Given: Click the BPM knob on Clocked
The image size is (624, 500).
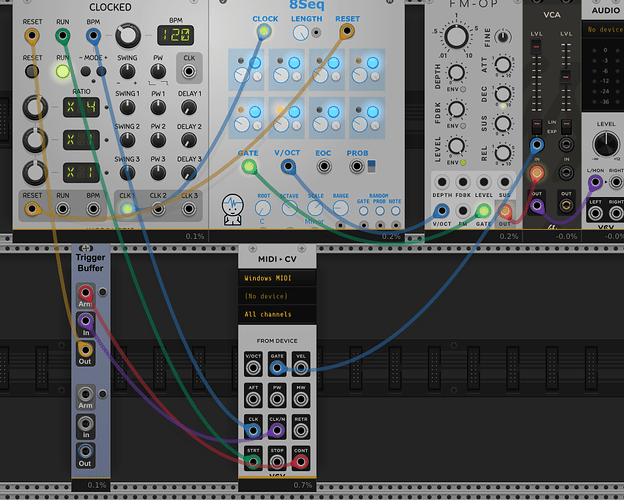Looking at the screenshot, I should [x=126, y=37].
